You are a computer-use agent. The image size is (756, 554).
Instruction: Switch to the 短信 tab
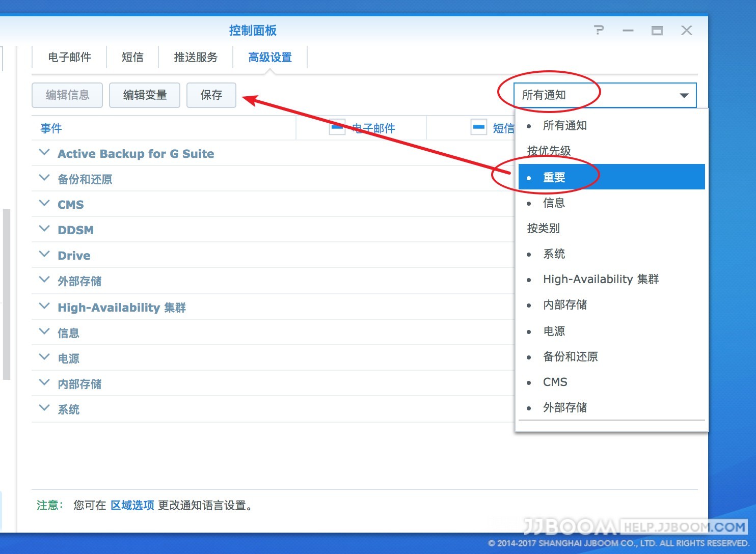coord(132,57)
